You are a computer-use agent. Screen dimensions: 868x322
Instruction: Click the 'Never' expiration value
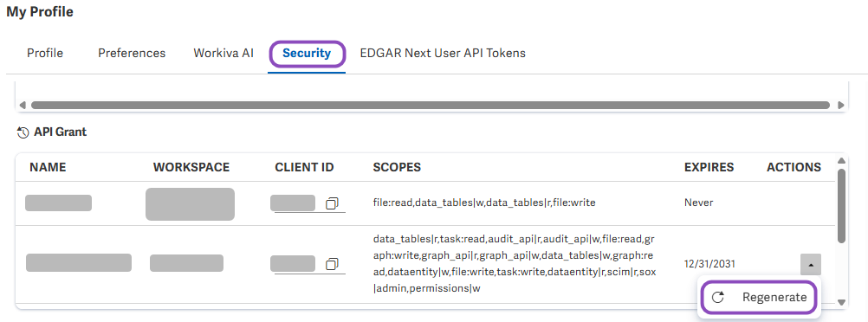pyautogui.click(x=698, y=203)
